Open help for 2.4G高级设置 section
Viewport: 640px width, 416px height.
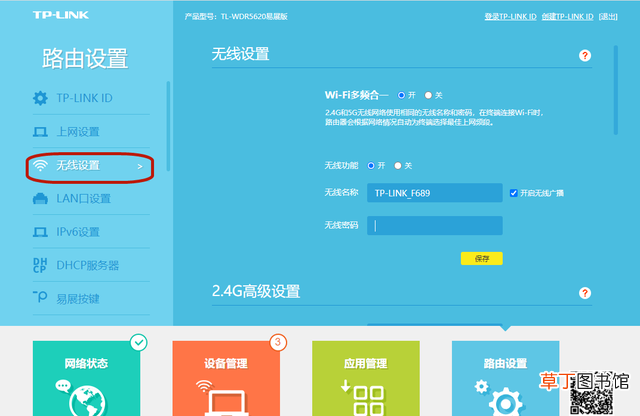coord(584,293)
